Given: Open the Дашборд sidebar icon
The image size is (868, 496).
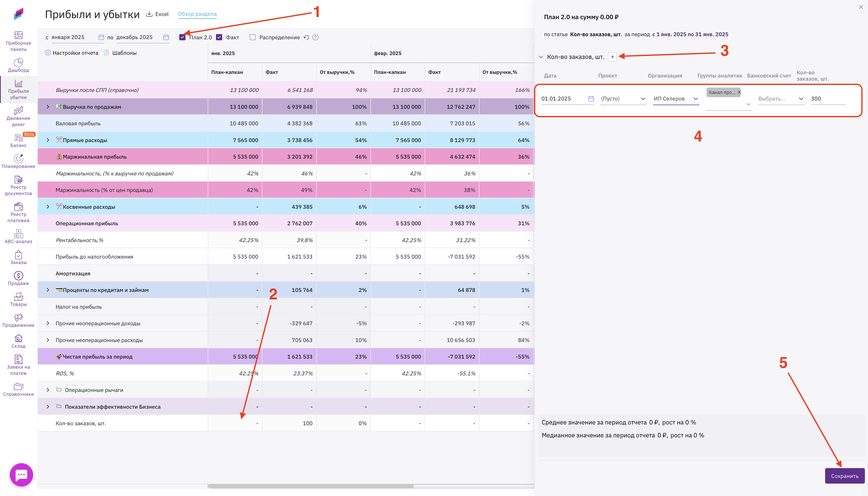Looking at the screenshot, I should coord(18,63).
